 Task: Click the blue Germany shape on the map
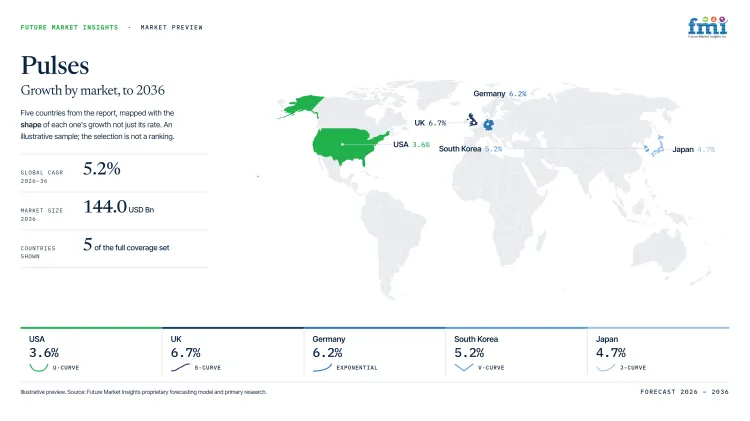pyautogui.click(x=488, y=125)
